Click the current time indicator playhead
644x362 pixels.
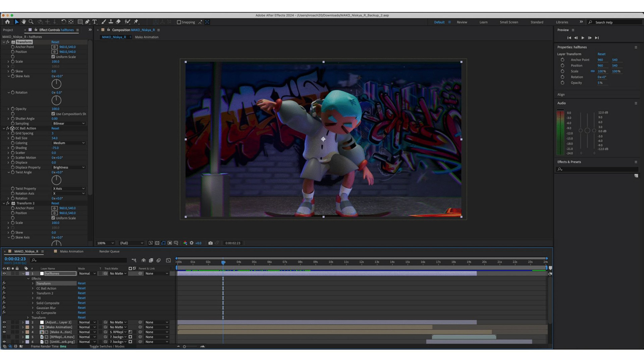click(x=223, y=262)
